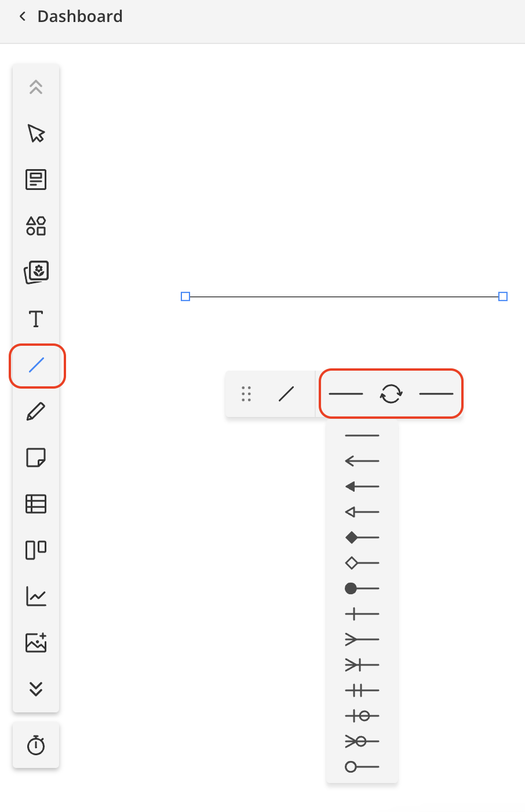Select the shapes tool

36,226
